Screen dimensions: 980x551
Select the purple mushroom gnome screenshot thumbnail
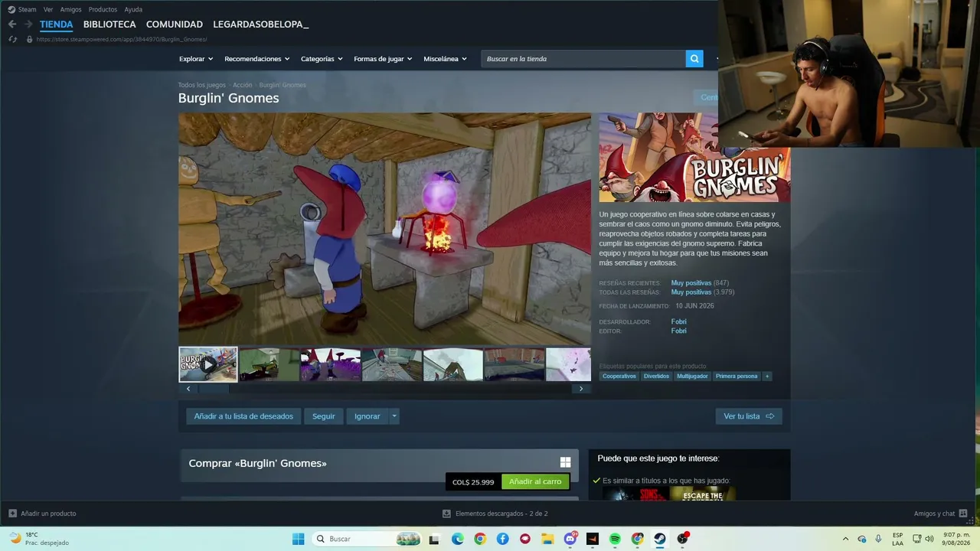(330, 364)
